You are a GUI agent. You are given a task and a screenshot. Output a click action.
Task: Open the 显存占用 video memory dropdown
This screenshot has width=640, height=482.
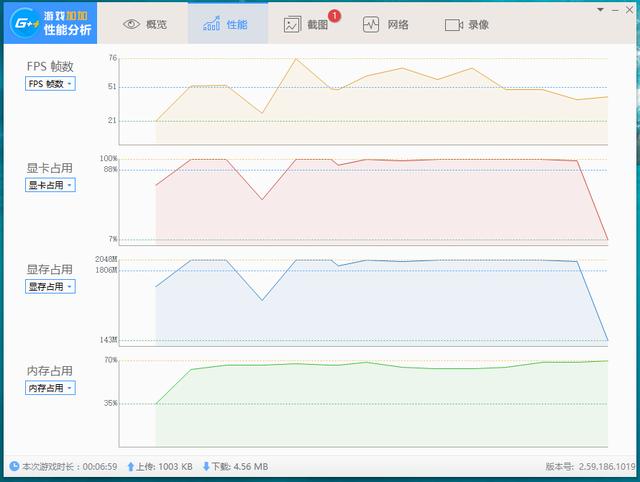click(x=50, y=286)
